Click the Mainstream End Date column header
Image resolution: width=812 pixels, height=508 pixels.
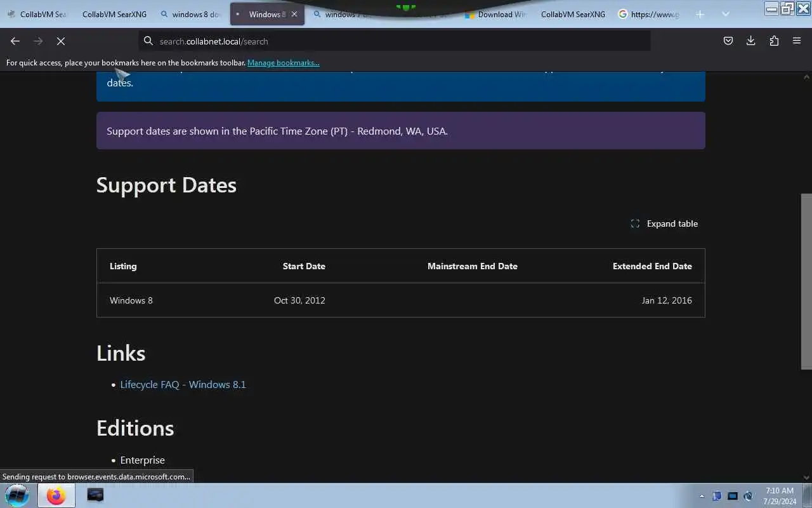click(x=473, y=266)
